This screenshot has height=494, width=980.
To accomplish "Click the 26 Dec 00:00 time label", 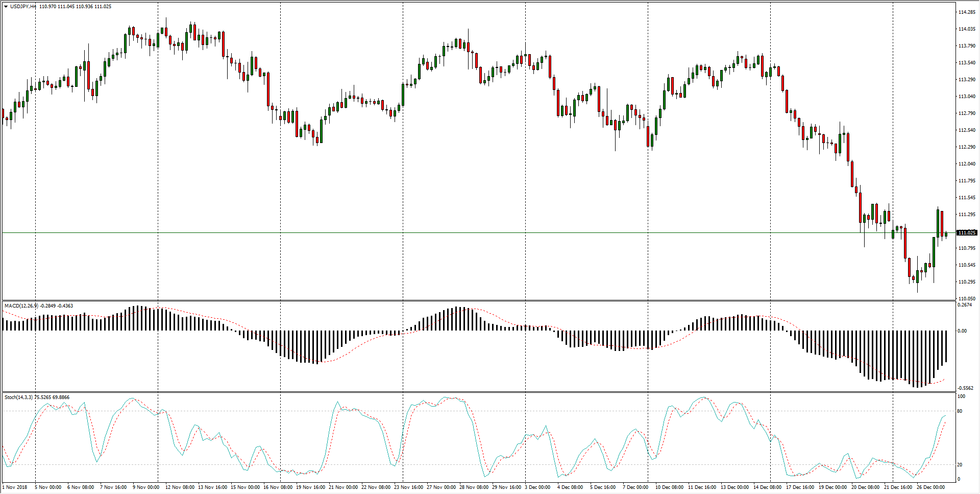I will [x=930, y=487].
